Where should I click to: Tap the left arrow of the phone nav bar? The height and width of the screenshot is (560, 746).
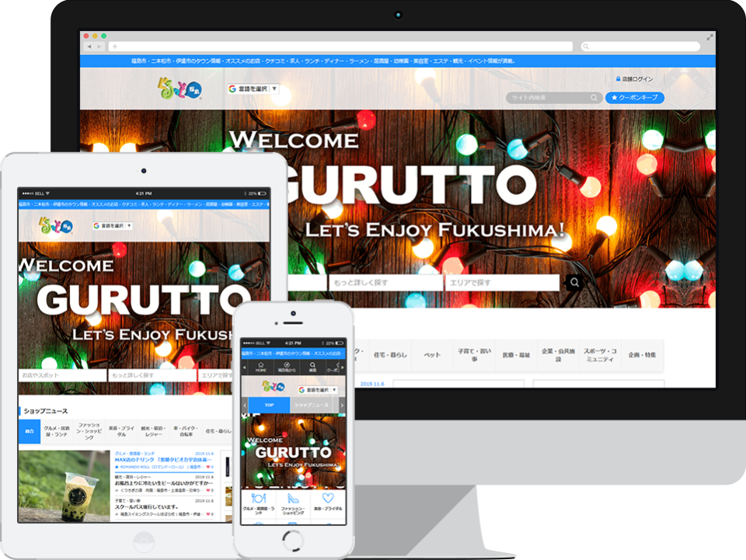[x=245, y=367]
